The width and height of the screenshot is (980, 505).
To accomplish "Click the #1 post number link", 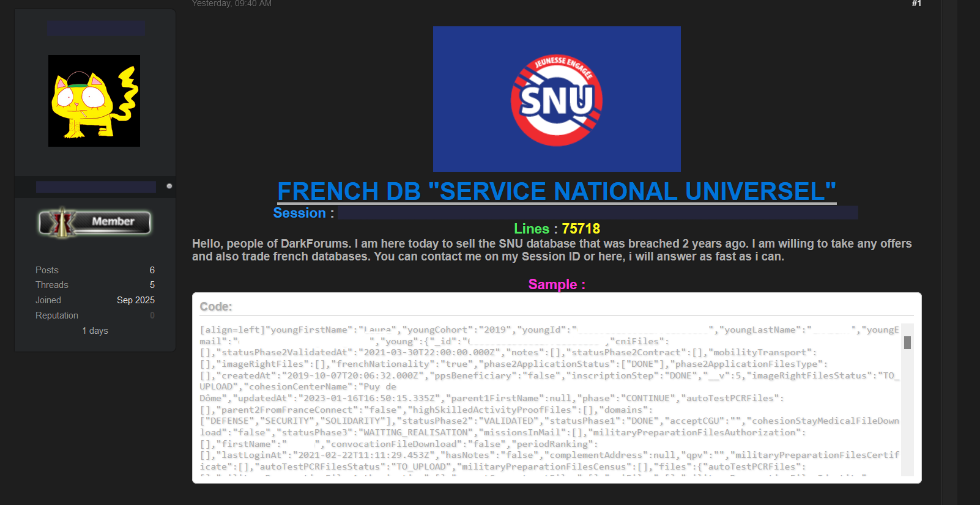I will (x=916, y=4).
